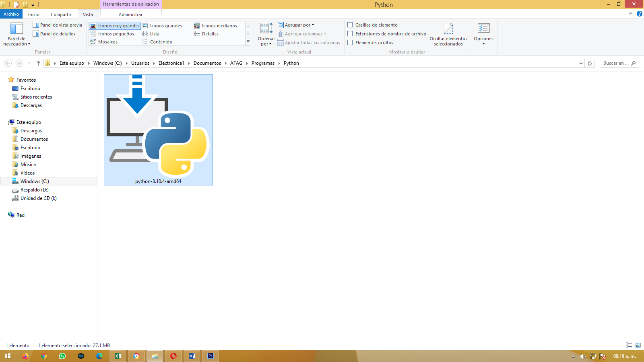Check the Elementos ocultos box

[x=350, y=43]
